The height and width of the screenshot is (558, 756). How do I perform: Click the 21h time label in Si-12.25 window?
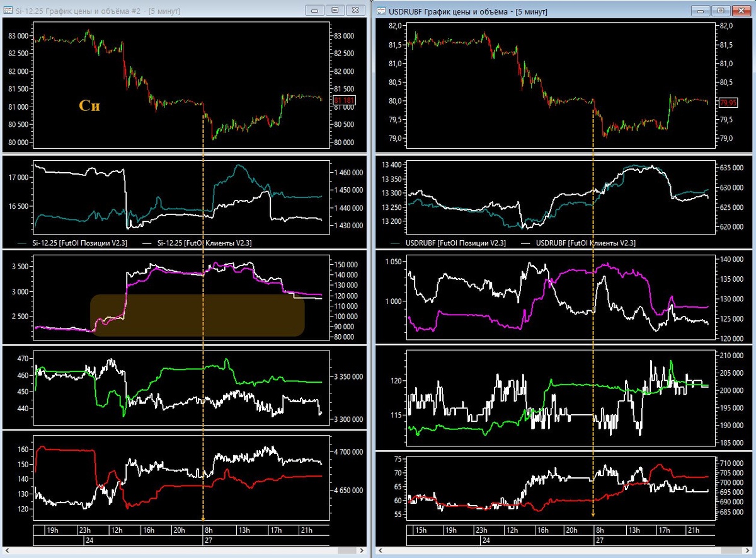click(306, 530)
